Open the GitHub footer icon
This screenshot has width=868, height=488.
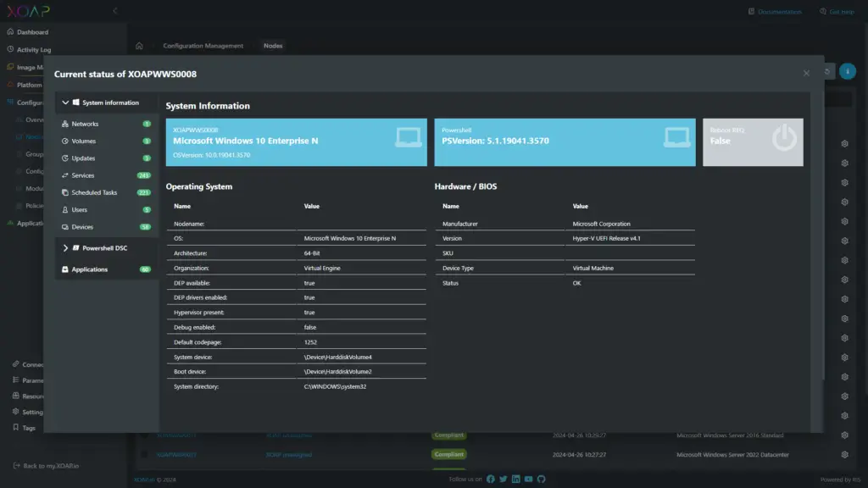tap(542, 480)
